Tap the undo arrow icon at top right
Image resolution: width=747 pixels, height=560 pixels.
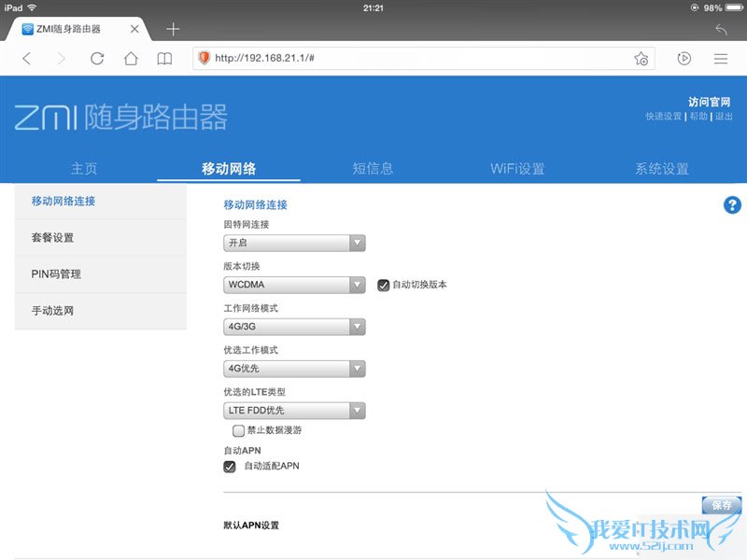pos(721,30)
